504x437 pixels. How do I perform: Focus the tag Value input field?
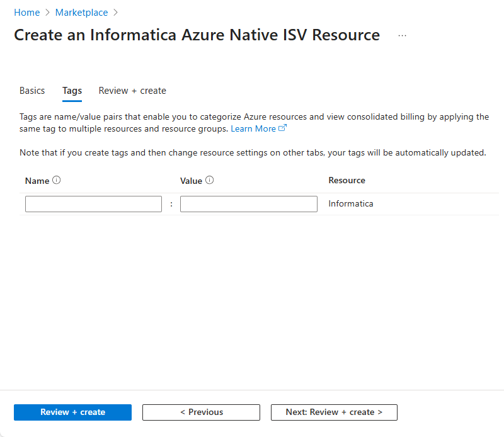[249, 204]
